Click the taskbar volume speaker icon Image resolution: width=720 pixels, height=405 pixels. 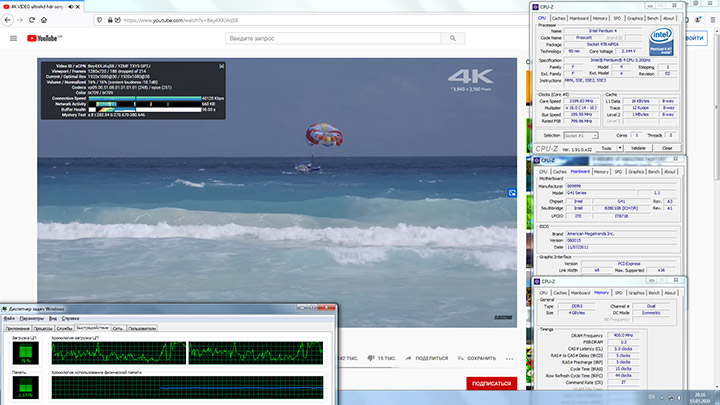(679, 398)
